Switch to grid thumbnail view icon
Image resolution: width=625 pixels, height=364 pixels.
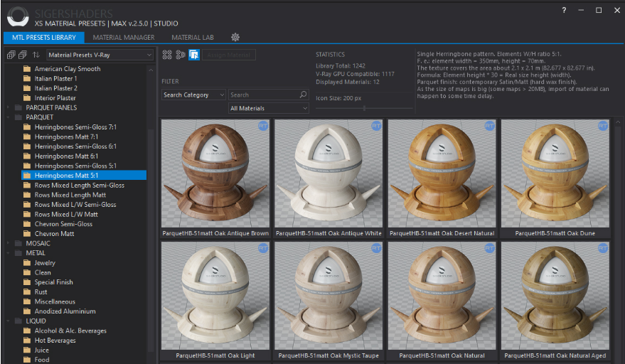click(x=167, y=55)
